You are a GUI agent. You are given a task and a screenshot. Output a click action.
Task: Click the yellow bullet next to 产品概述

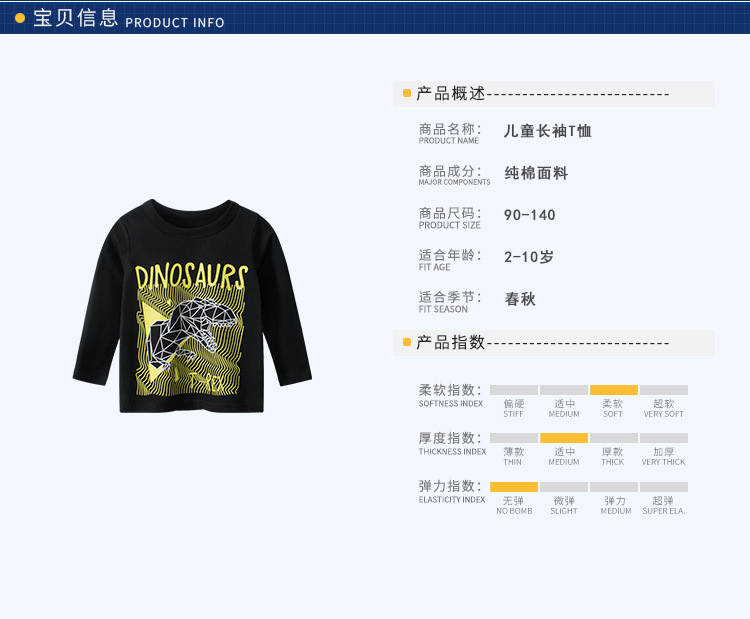tap(407, 93)
